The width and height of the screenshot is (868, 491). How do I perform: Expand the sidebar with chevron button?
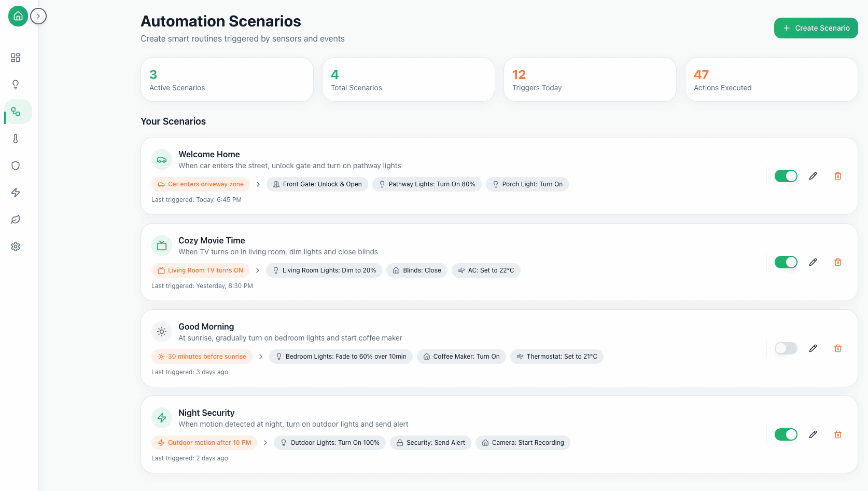(x=38, y=17)
